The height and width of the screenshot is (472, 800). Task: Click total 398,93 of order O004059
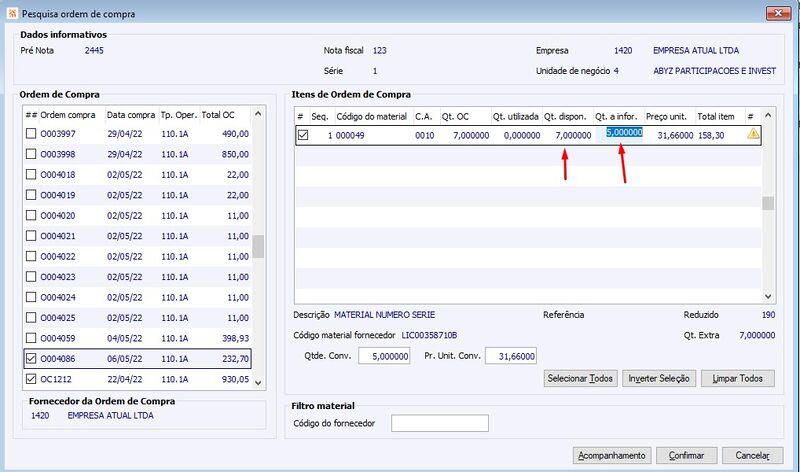235,338
